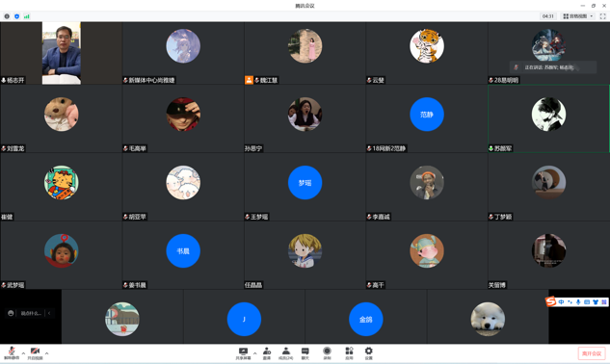This screenshot has height=364, width=610.
Task: Open the Apps icon
Action: pos(349,353)
